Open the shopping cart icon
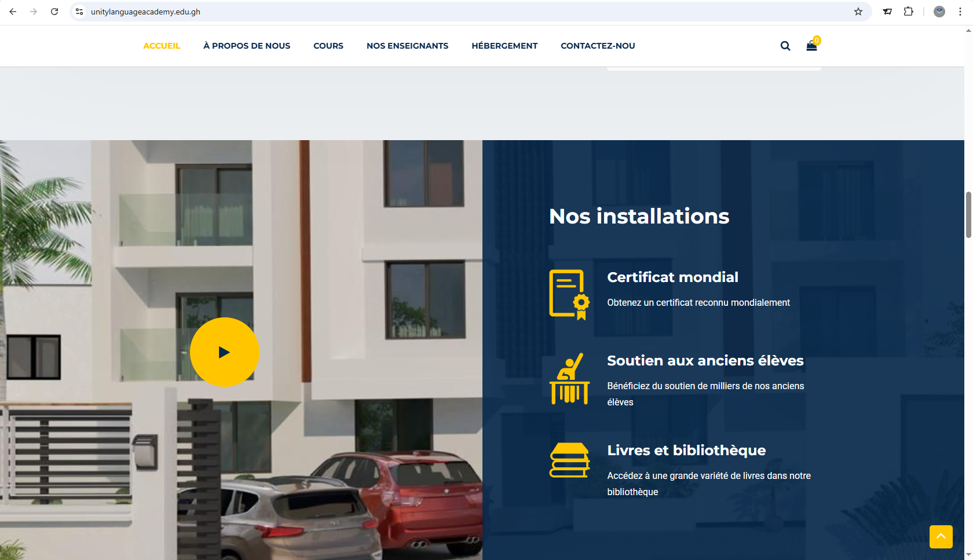Image resolution: width=973 pixels, height=560 pixels. 811,46
